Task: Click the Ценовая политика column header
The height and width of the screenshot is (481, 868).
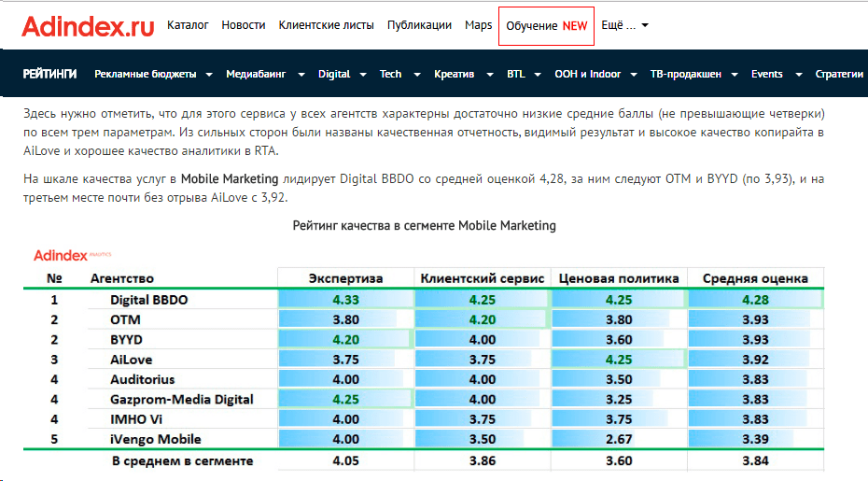Action: [619, 278]
